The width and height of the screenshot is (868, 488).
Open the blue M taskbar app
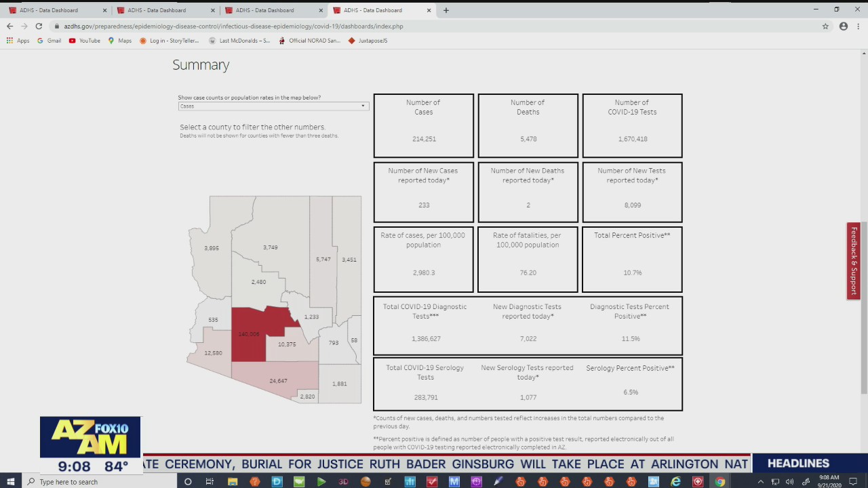coord(454,481)
